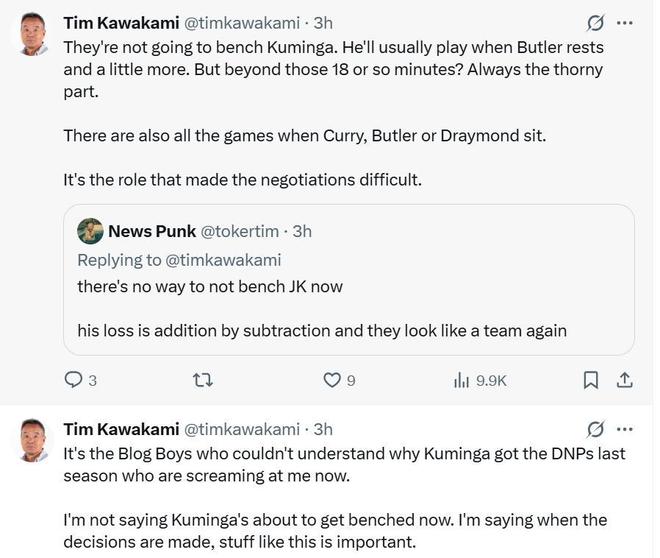This screenshot has height=558, width=660.
Task: Open Tim Kawakami avatar on second tweet
Action: (33, 440)
